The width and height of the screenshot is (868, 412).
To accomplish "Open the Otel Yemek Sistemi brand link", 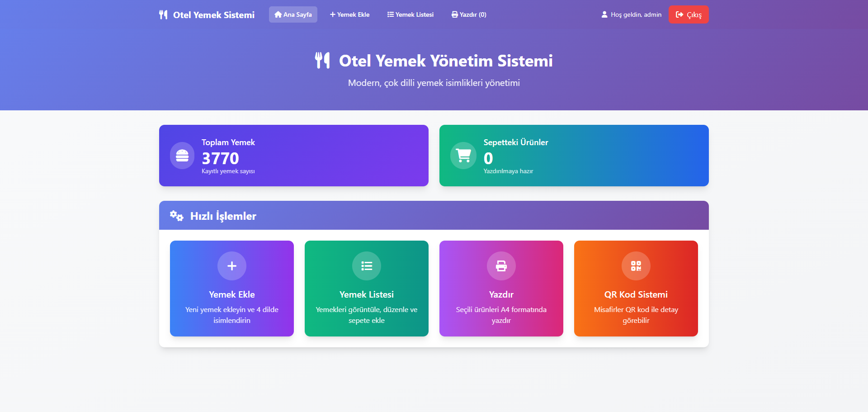I will 207,14.
